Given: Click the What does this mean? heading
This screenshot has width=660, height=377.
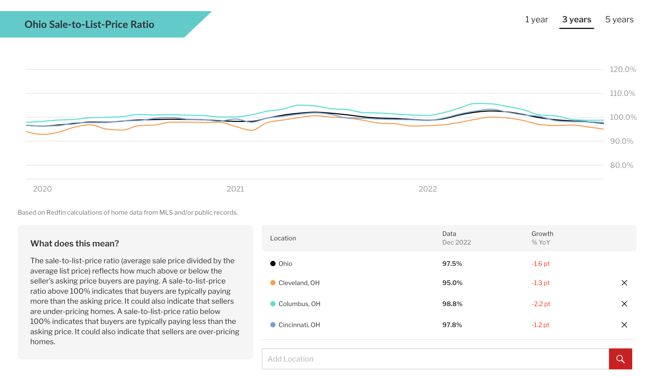Looking at the screenshot, I should click(x=75, y=244).
